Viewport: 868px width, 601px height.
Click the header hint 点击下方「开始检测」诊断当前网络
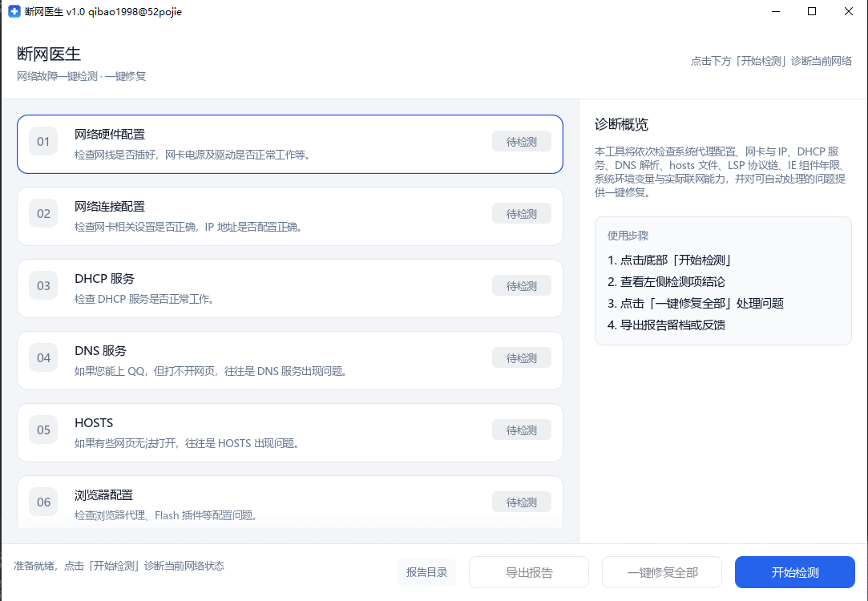[771, 61]
